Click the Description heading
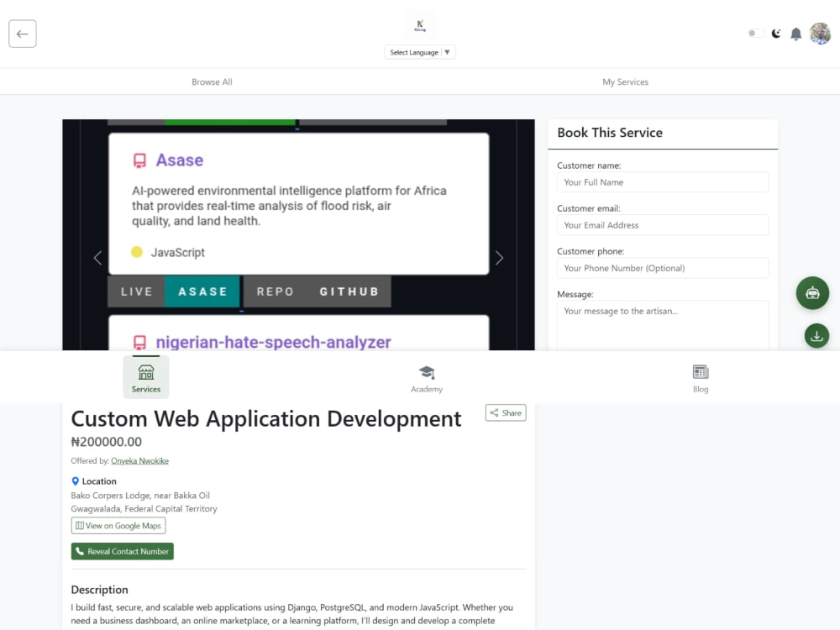 pos(100,590)
